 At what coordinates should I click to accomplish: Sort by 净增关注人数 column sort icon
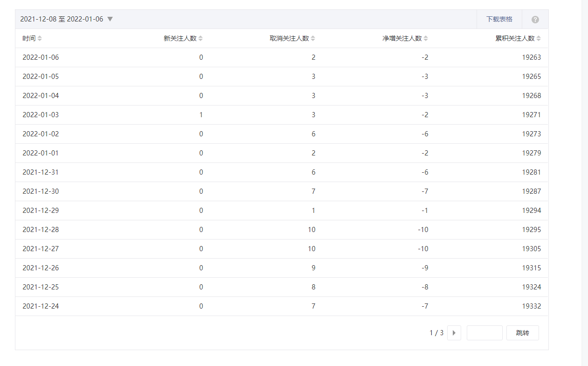[426, 38]
